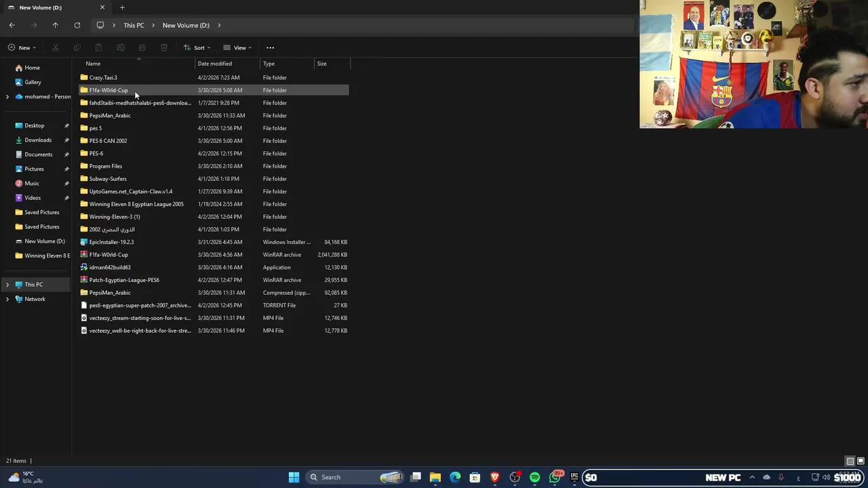
Task: Expand the This PC tree node
Action: [7, 285]
